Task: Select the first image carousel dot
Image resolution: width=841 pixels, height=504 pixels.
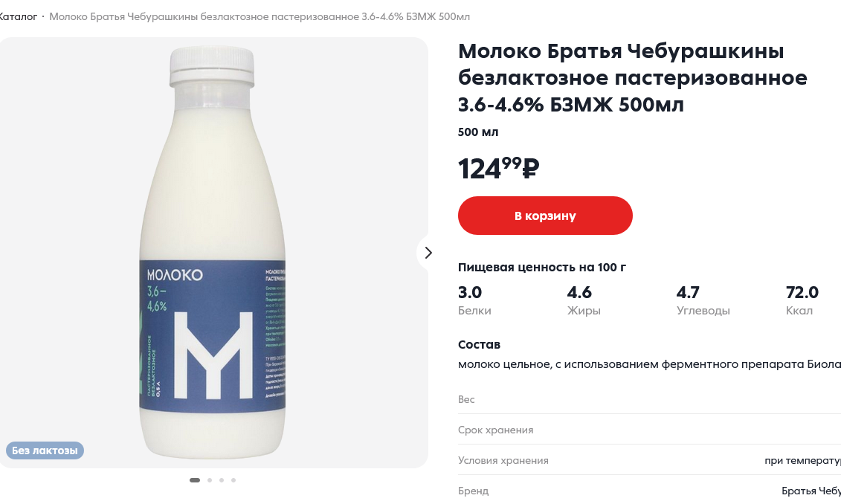Action: tap(195, 480)
